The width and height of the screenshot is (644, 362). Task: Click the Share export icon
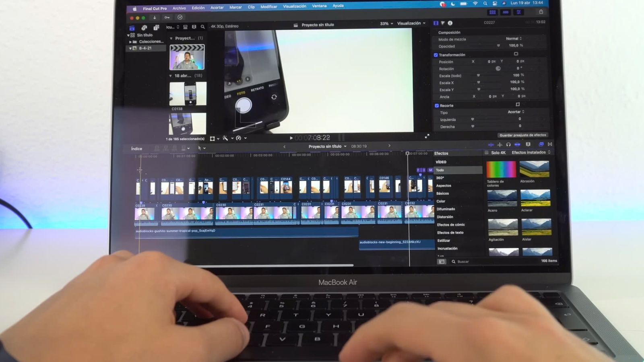(x=541, y=12)
